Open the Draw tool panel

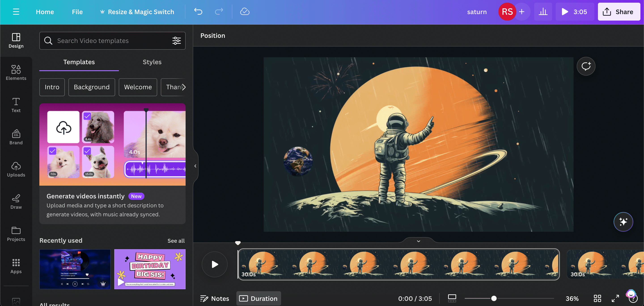pos(16,201)
